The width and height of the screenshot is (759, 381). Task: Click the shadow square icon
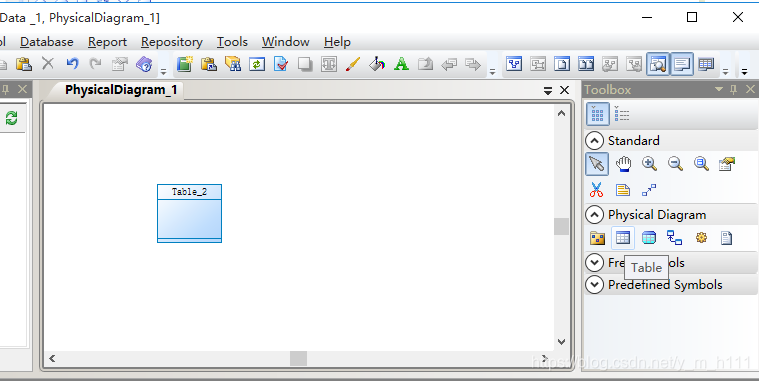[305, 64]
